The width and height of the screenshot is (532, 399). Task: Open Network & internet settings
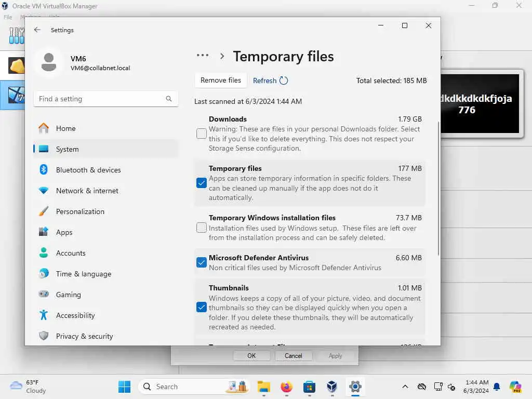tap(106, 191)
